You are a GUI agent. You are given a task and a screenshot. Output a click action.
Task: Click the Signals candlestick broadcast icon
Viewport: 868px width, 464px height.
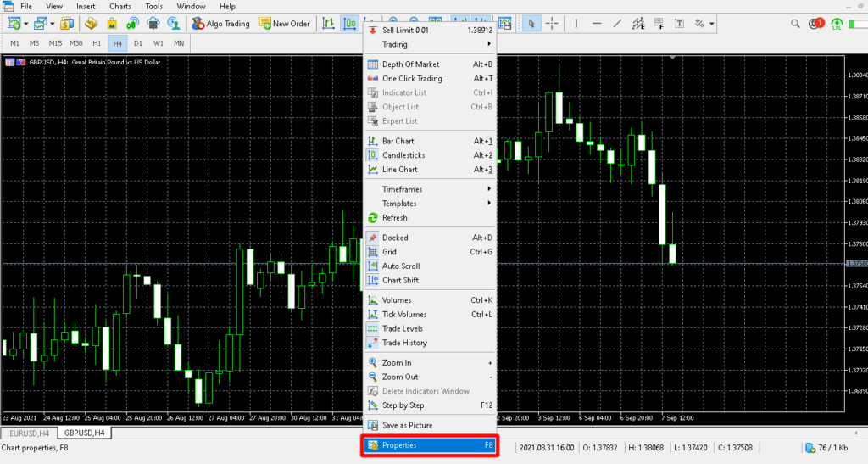tap(133, 24)
